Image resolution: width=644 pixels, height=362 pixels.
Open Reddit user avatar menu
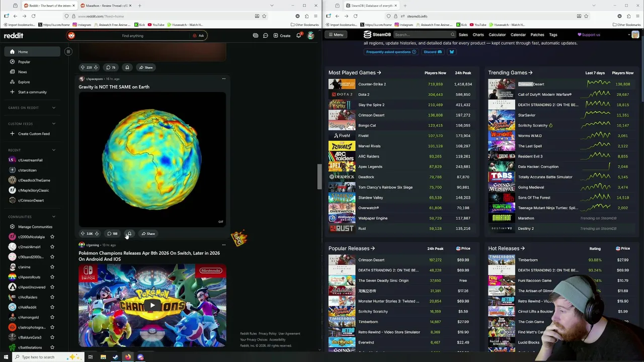310,36
